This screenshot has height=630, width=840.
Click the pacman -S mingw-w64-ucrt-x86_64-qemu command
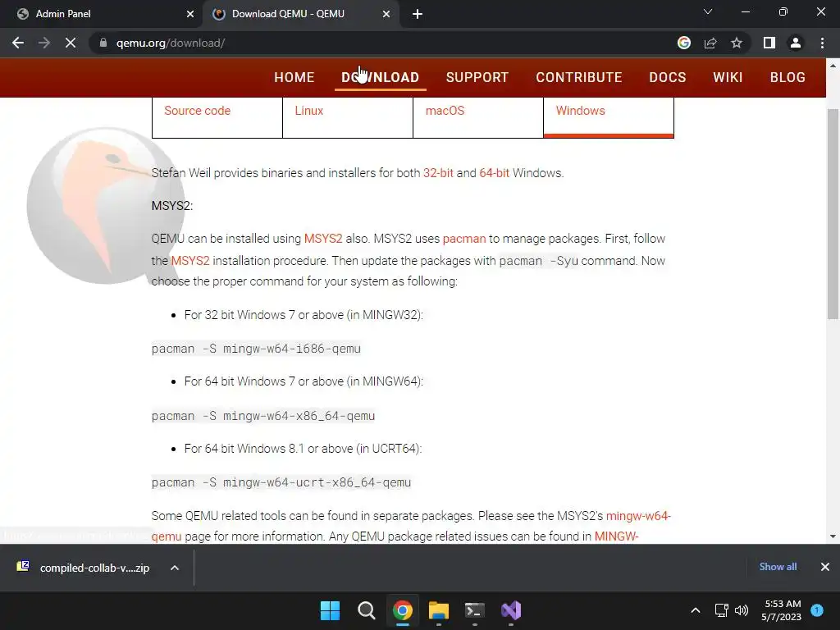pos(281,482)
